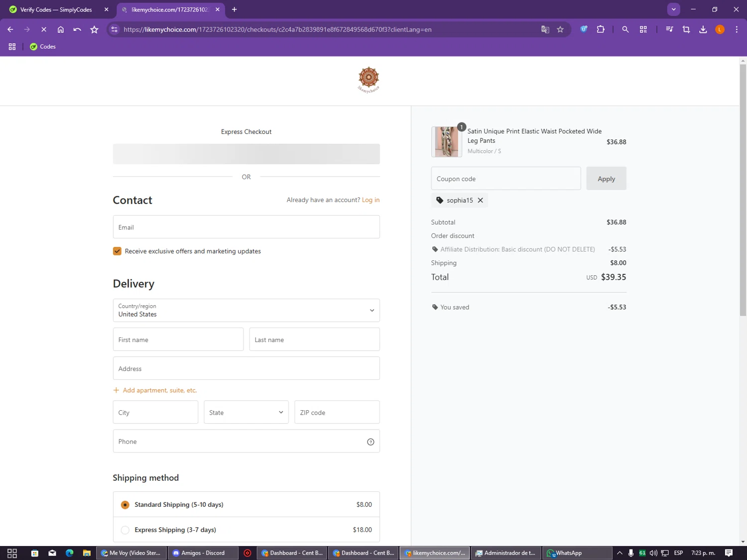Image resolution: width=747 pixels, height=560 pixels.
Task: Click the satin pants product thumbnail
Action: (x=447, y=142)
